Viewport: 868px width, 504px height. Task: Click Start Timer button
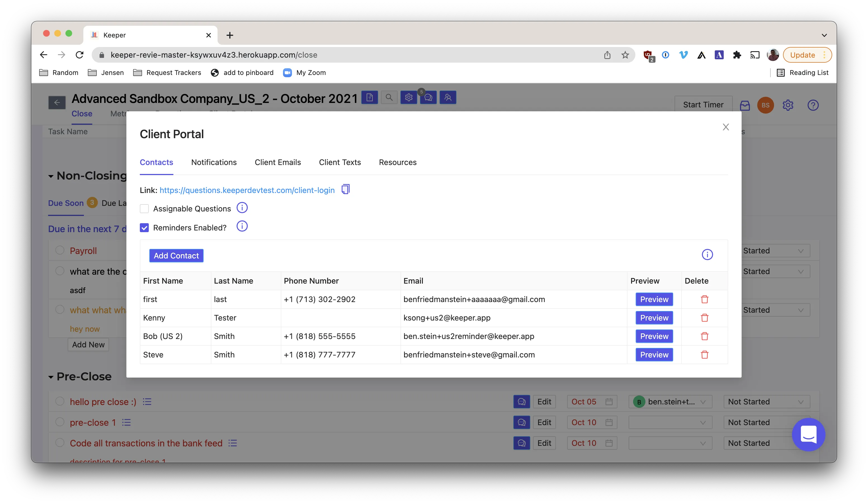703,105
